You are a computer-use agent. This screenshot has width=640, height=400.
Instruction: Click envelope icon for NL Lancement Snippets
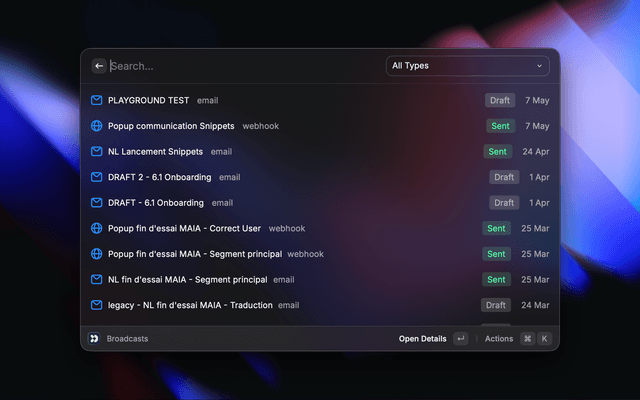click(x=97, y=152)
